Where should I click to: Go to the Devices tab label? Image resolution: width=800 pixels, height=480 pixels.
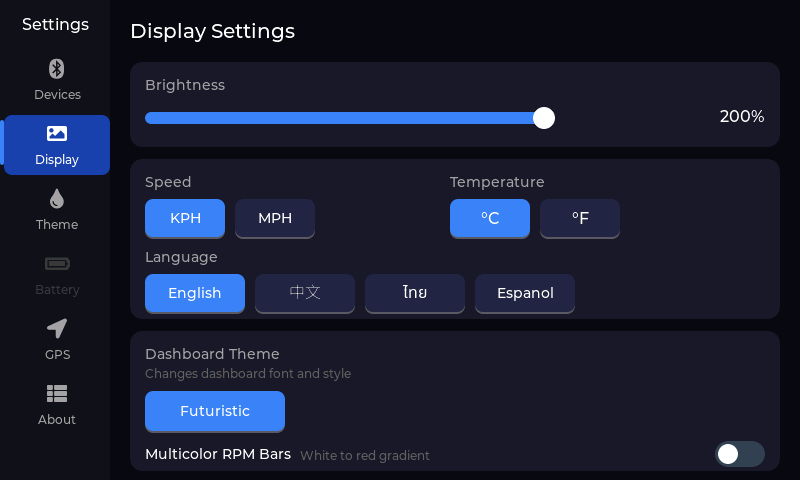57,95
